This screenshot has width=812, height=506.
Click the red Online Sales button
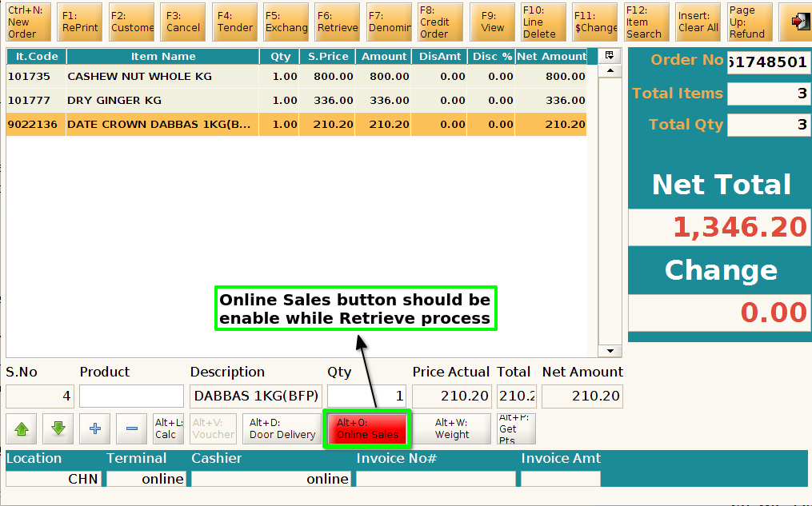click(367, 428)
